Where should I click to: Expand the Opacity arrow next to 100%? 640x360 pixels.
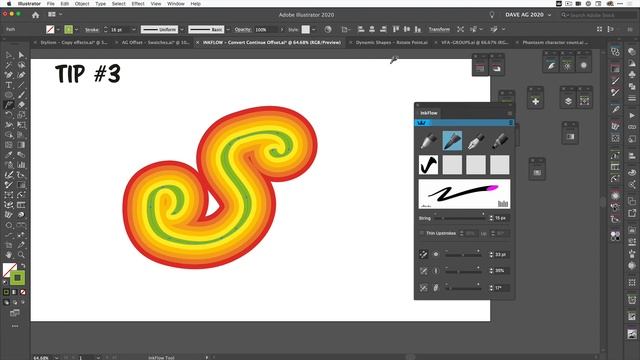(282, 29)
